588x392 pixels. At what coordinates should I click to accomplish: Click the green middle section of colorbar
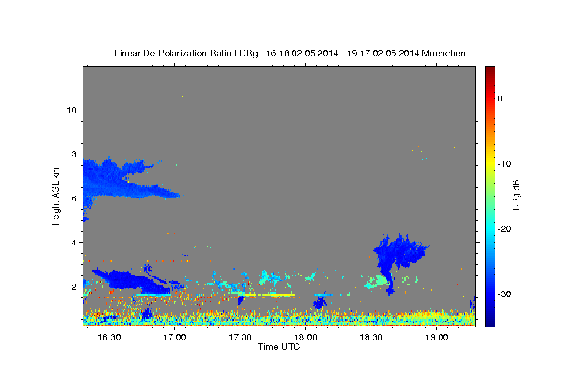pyautogui.click(x=490, y=196)
